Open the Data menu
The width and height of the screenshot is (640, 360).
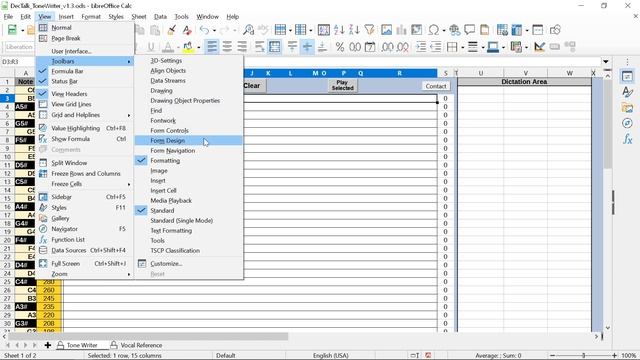coord(160,17)
